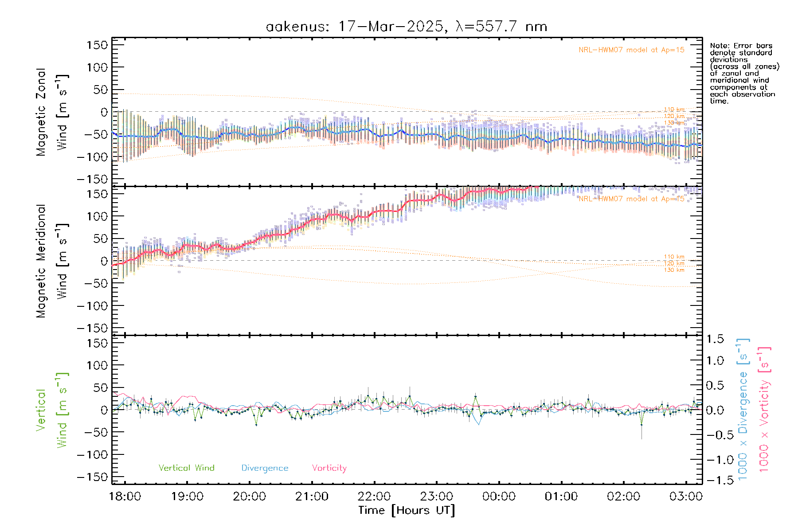The image size is (798, 532).
Task: Click the 03:00 time tick label
Action: pos(686,497)
